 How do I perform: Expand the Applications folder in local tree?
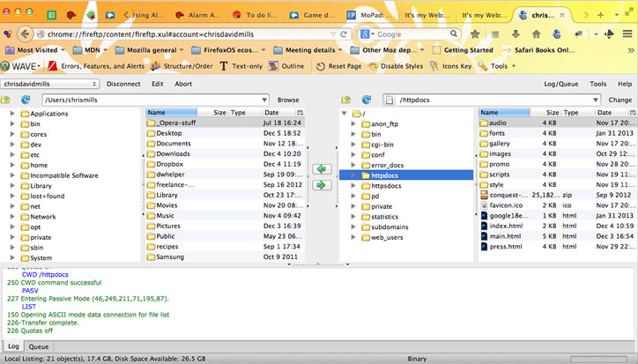point(12,114)
